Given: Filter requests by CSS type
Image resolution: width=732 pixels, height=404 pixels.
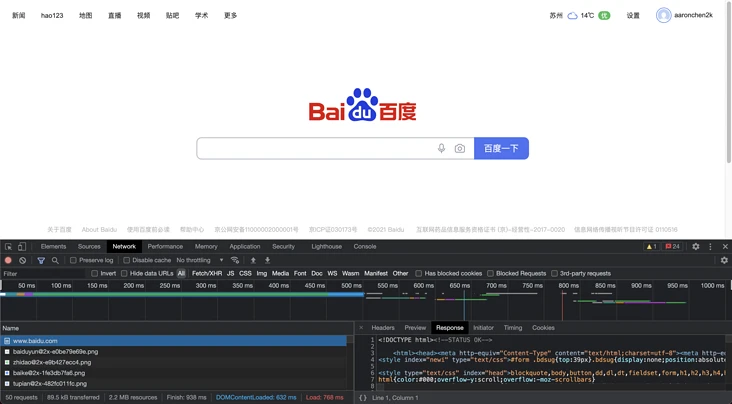Looking at the screenshot, I should point(245,274).
